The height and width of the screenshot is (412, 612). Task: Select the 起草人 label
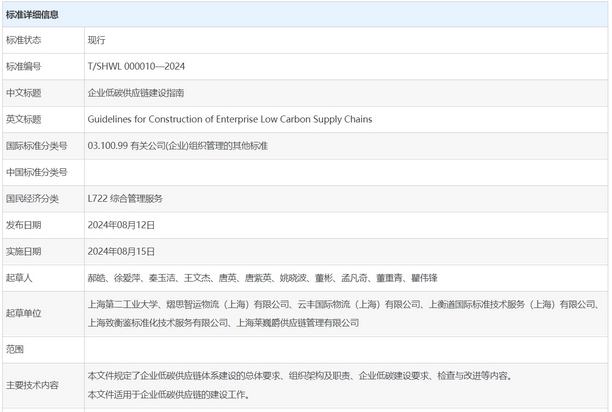point(19,278)
